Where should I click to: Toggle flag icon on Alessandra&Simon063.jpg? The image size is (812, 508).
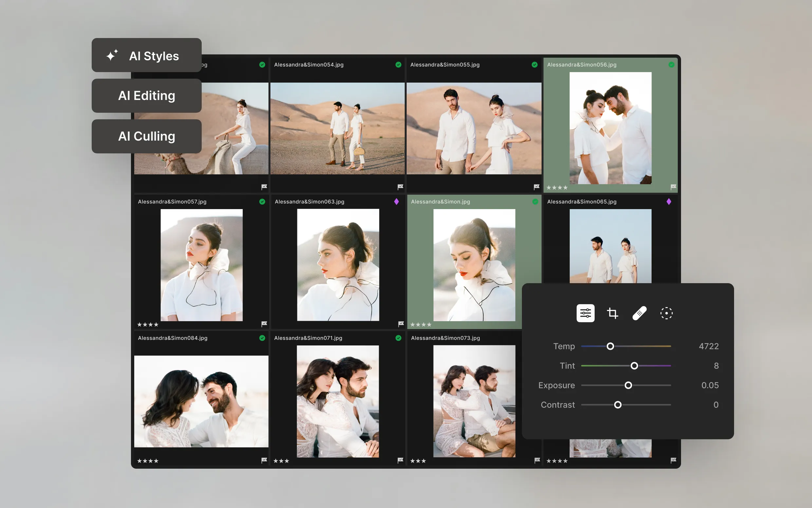401,324
